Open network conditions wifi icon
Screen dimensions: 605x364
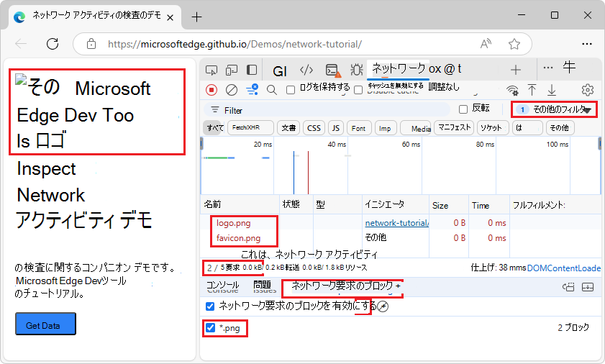tap(512, 90)
